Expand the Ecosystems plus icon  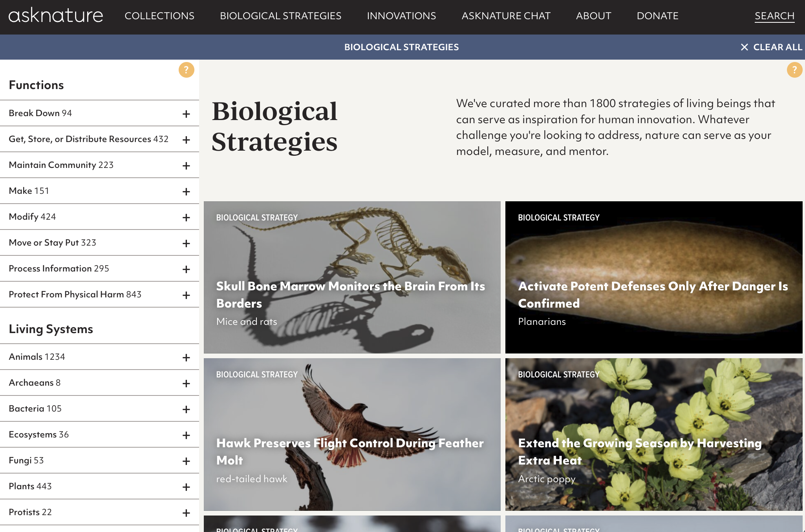(x=186, y=435)
